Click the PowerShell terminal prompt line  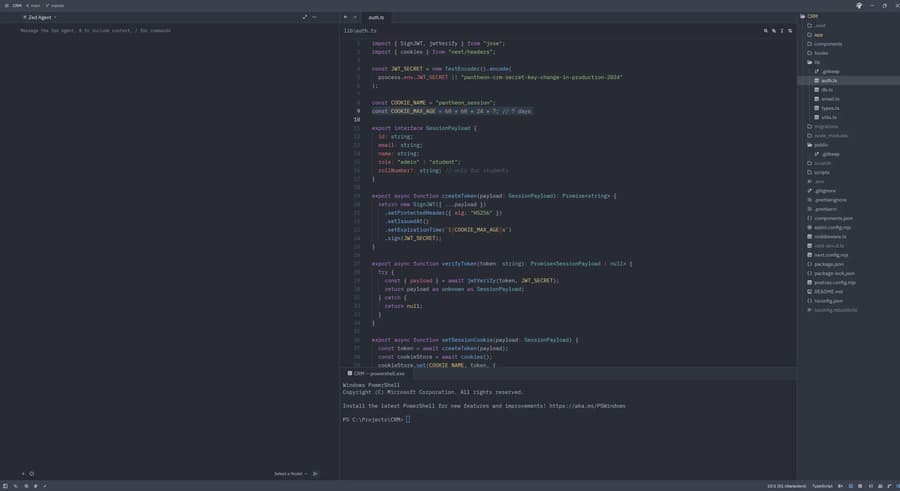point(376,419)
